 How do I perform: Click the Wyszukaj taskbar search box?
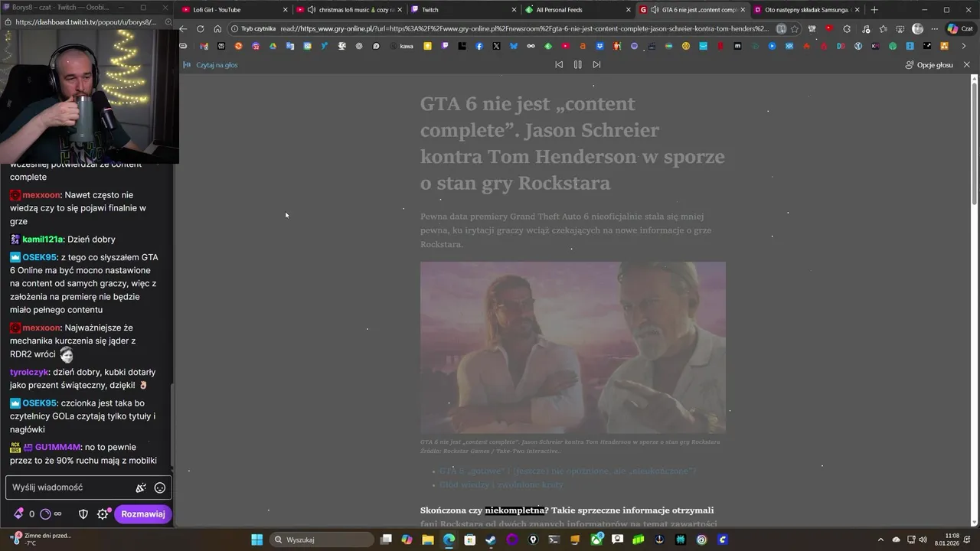pyautogui.click(x=322, y=540)
